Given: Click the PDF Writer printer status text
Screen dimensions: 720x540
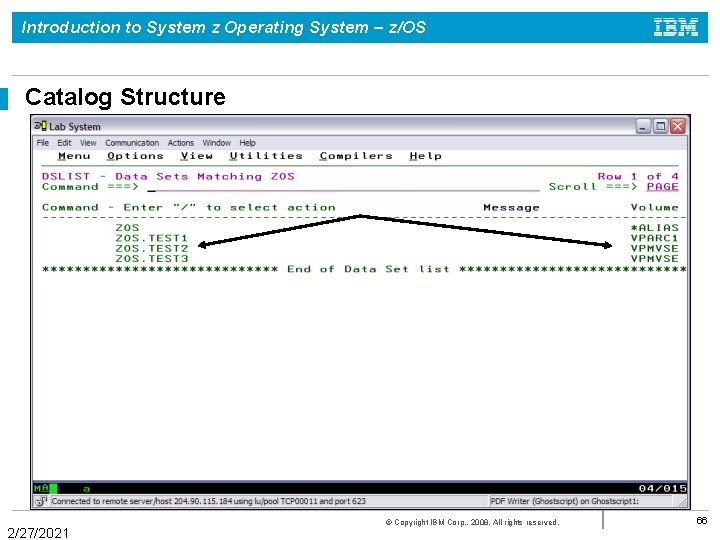Looking at the screenshot, I should click(x=564, y=501).
